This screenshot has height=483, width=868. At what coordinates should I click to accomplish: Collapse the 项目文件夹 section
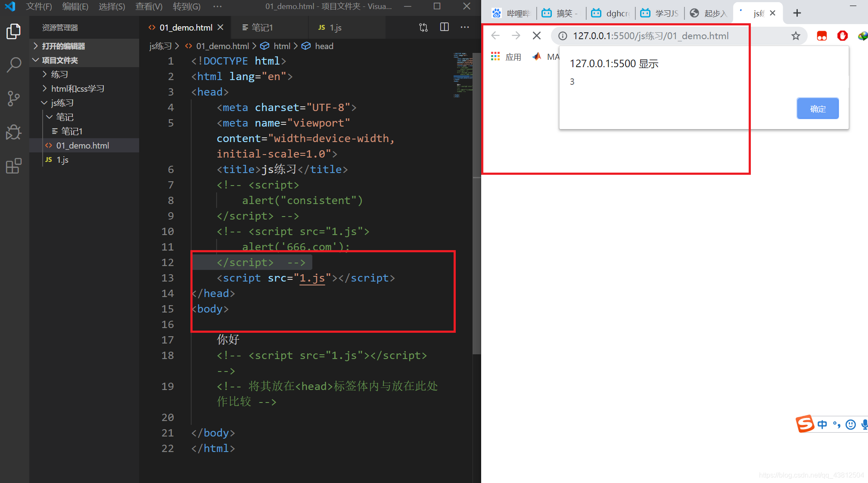tap(84, 60)
